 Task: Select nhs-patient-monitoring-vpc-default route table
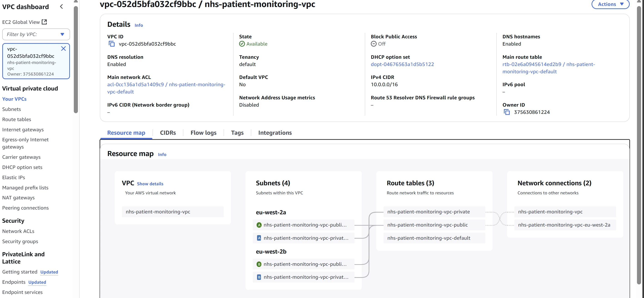(429, 238)
